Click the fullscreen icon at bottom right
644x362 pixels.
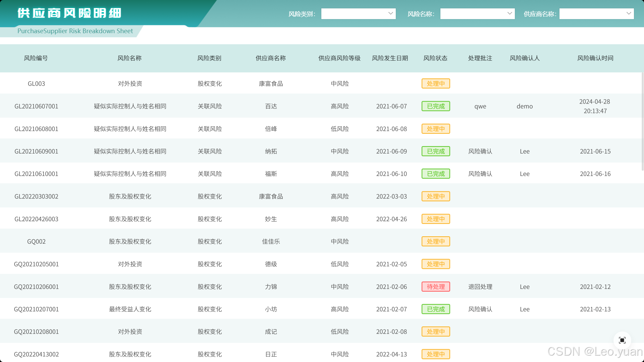[x=622, y=340]
